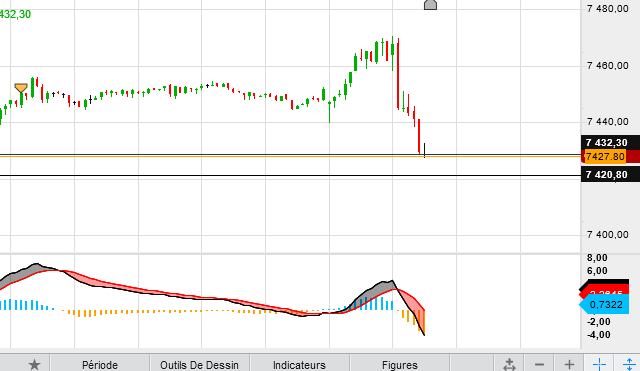
Task: Open the Indicateurs menu
Action: (299, 364)
